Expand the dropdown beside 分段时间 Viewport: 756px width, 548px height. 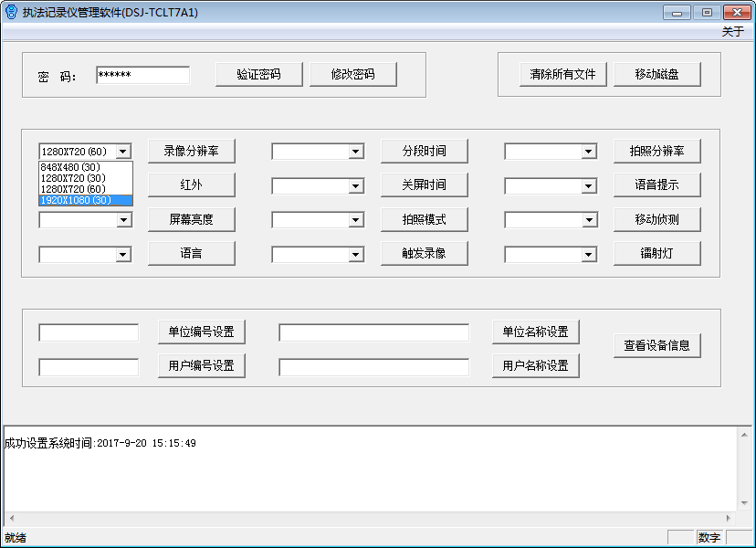point(356,152)
